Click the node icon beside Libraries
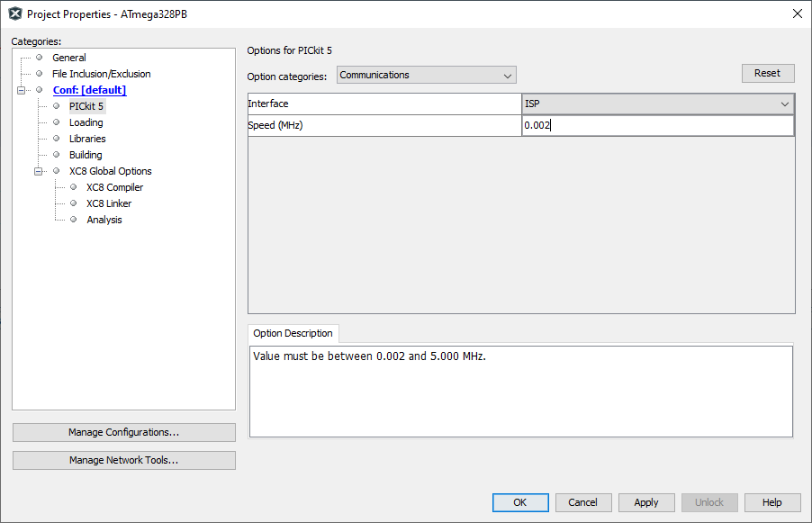 coord(56,138)
